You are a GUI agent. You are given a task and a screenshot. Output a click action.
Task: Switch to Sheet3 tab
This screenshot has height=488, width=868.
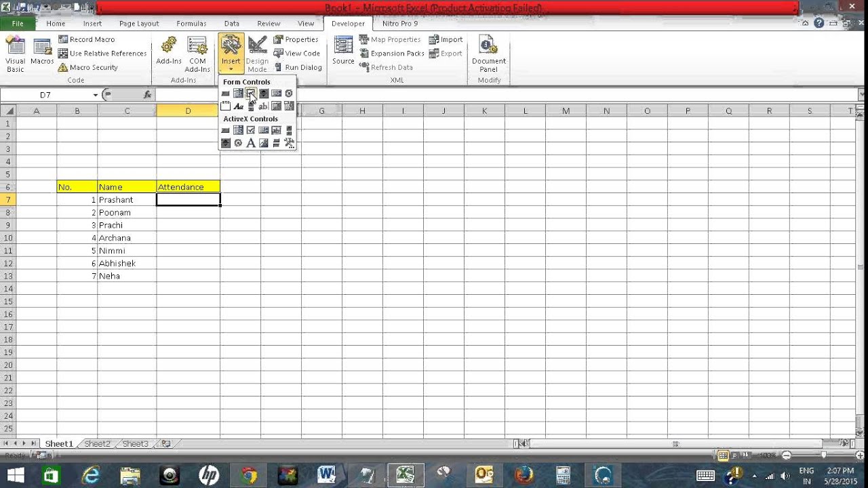coord(135,444)
